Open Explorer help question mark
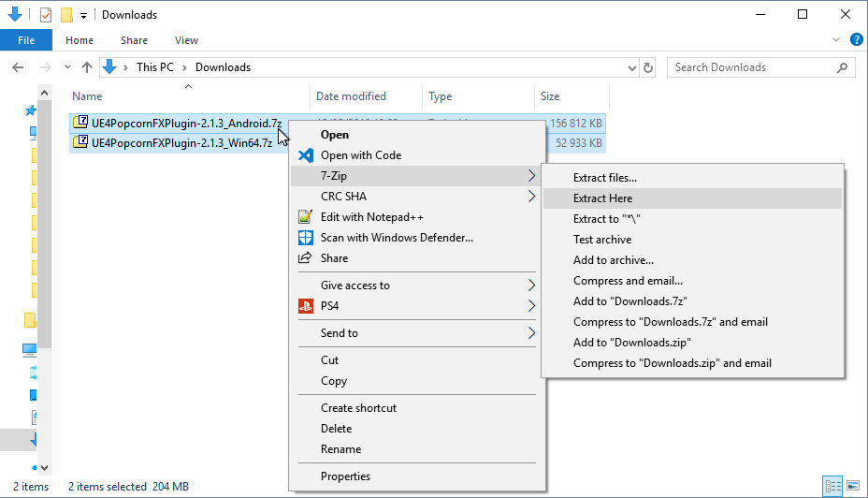This screenshot has height=498, width=868. point(857,40)
